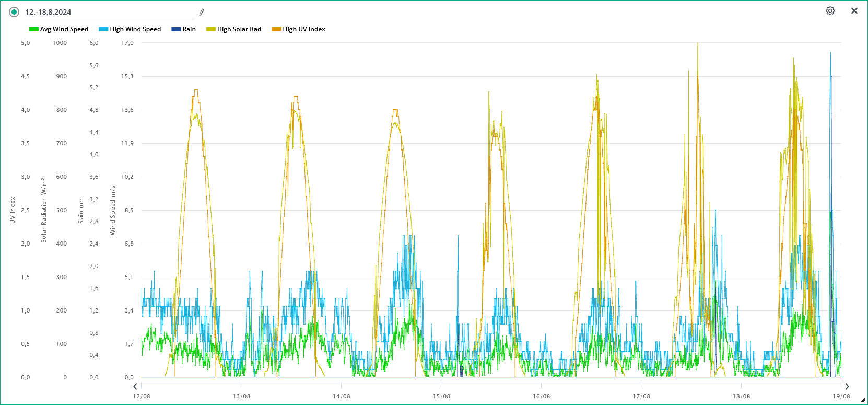Toggle Rain series in legend
The image size is (868, 405).
(189, 29)
